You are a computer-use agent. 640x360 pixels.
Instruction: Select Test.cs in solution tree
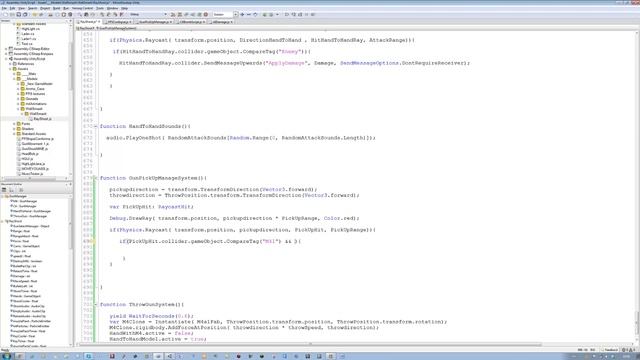tap(27, 44)
